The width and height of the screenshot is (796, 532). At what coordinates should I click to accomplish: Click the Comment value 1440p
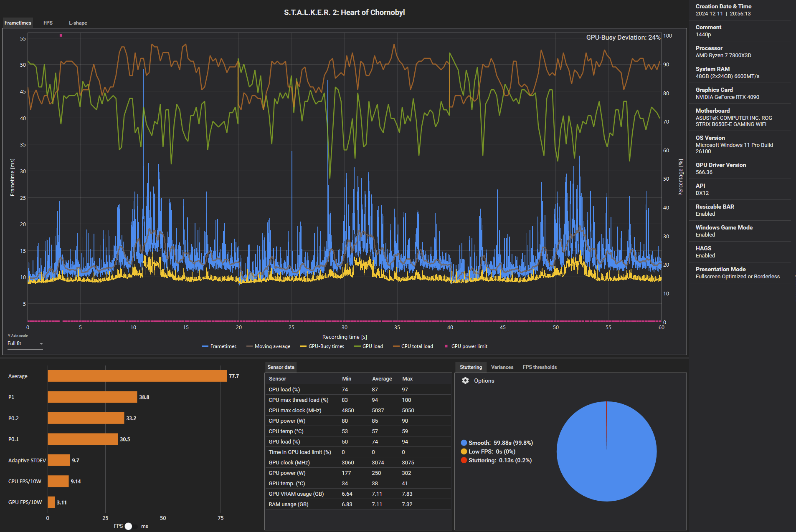coord(703,35)
